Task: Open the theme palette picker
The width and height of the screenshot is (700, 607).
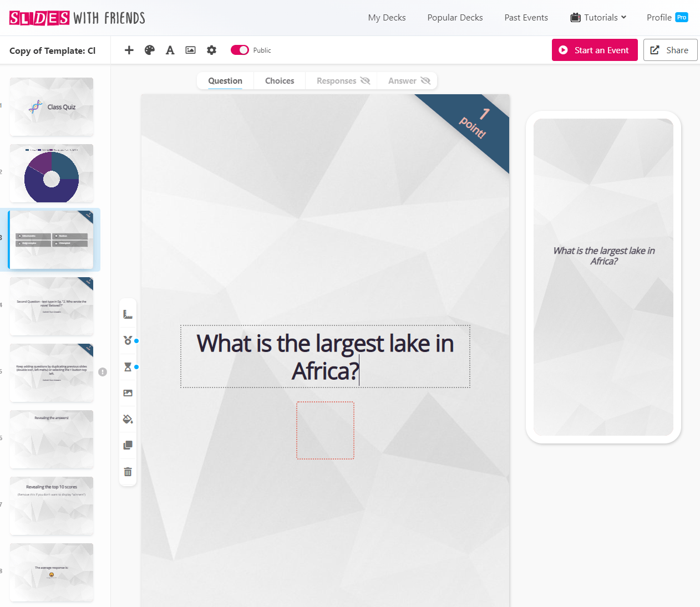Action: coord(149,50)
